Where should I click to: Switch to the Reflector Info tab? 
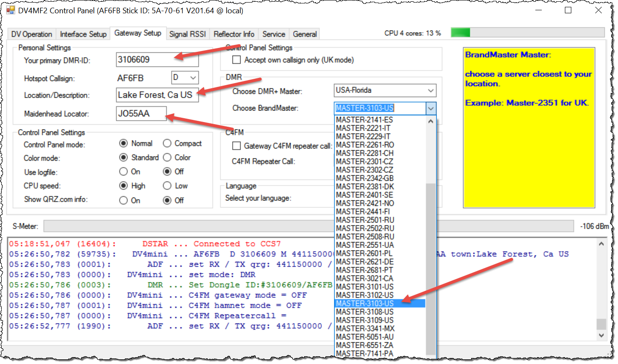coord(234,34)
